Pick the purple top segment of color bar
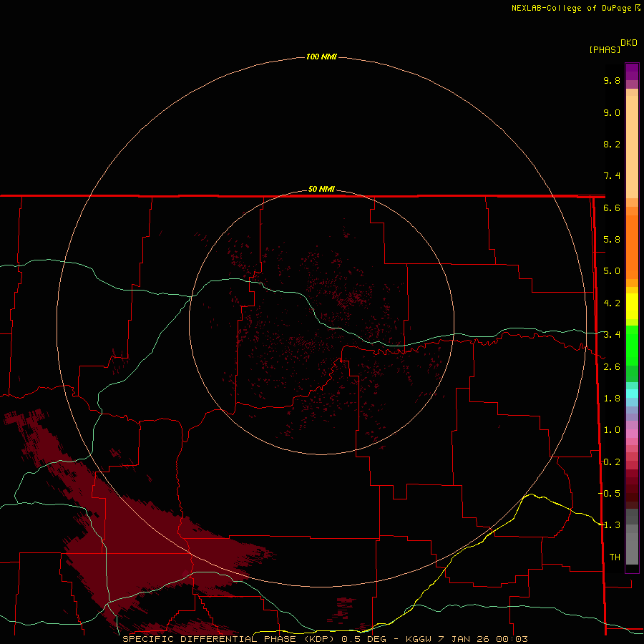The image size is (644, 644). [x=632, y=72]
